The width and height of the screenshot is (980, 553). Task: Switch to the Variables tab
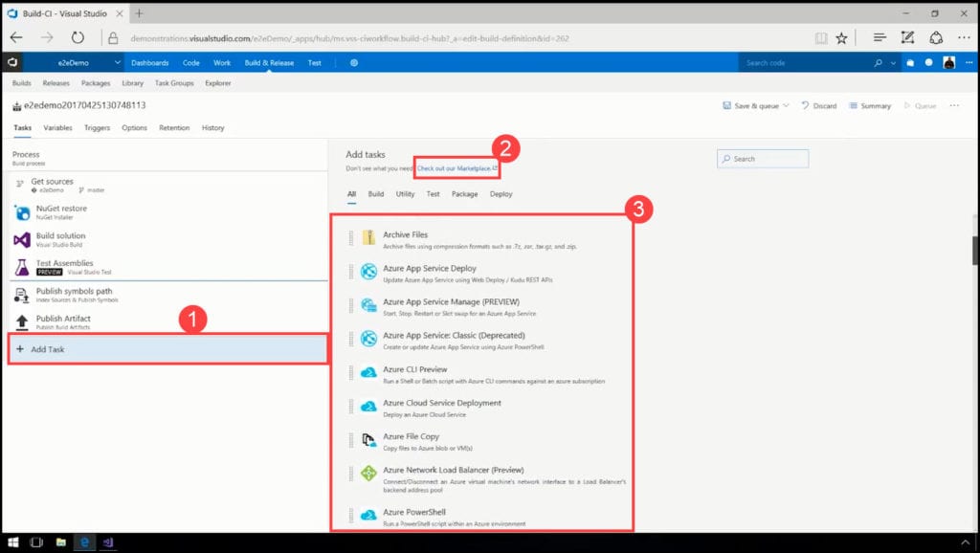57,127
